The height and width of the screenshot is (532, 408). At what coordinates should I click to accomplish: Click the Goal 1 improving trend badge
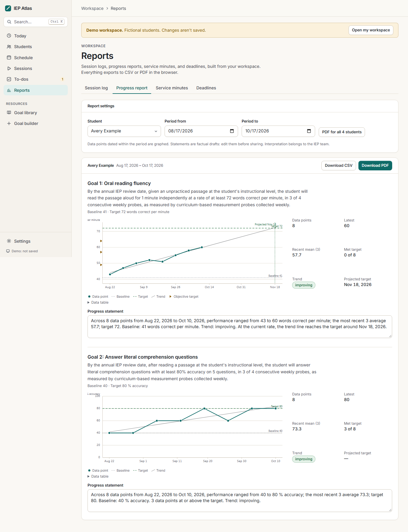(304, 285)
